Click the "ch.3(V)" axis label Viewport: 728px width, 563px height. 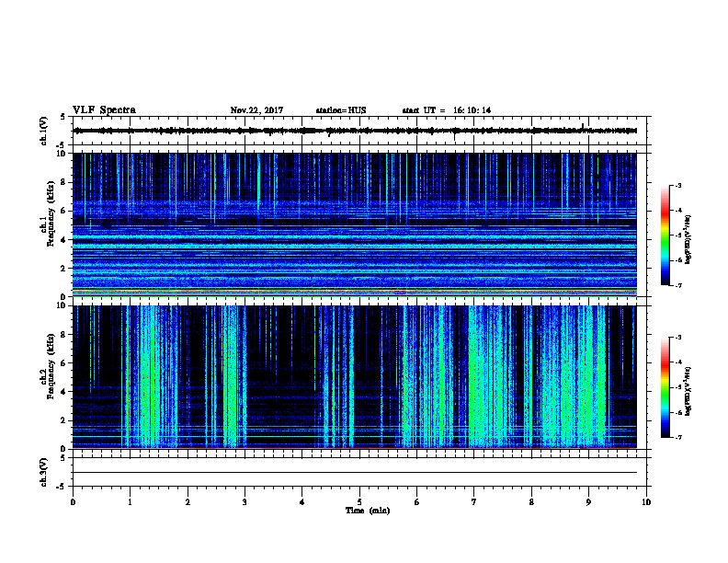(x=43, y=472)
